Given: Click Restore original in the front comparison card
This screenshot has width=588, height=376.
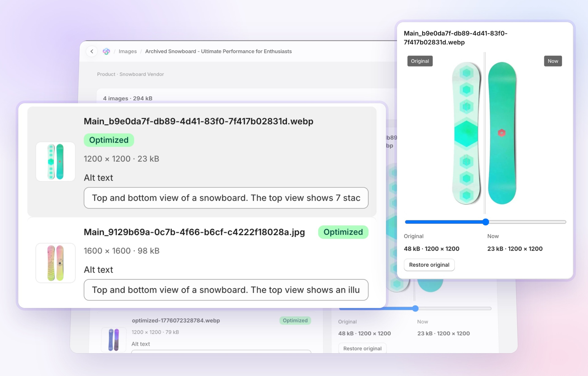Looking at the screenshot, I should (429, 265).
